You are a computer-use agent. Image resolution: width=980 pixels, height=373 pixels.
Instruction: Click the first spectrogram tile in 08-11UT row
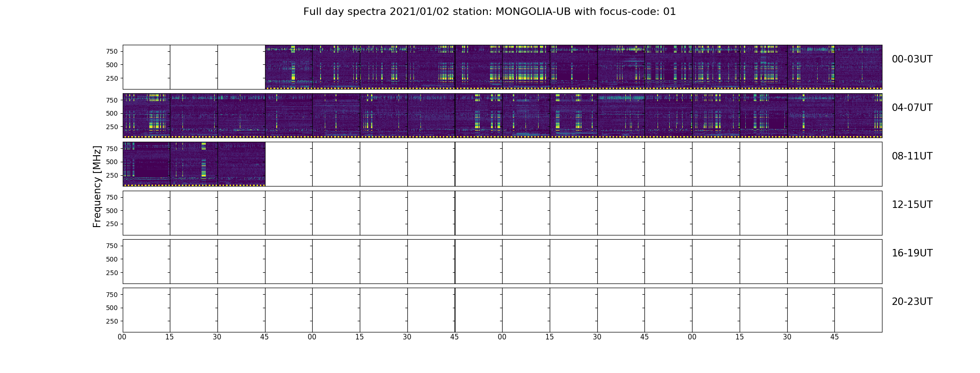[147, 164]
